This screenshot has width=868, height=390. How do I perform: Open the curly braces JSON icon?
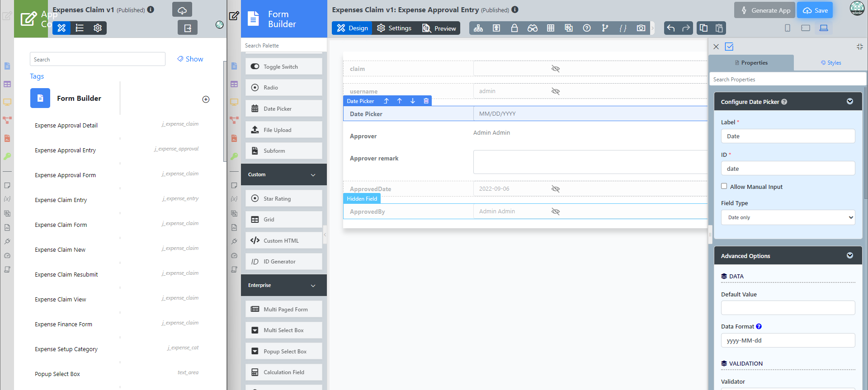click(x=623, y=28)
